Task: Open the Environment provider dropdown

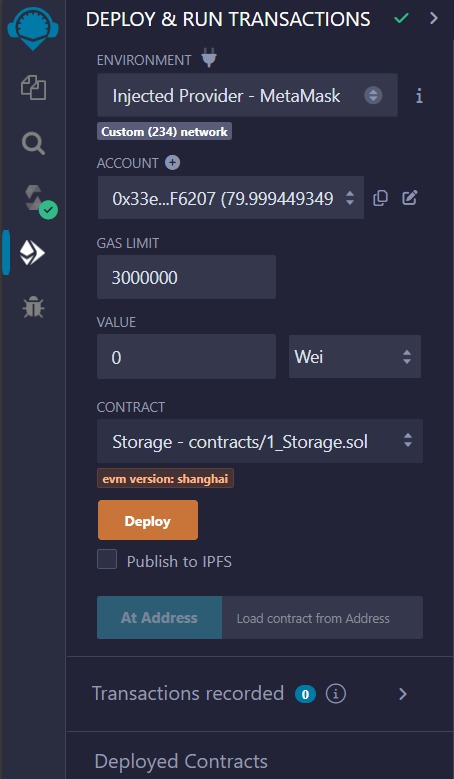Action: [x=247, y=95]
